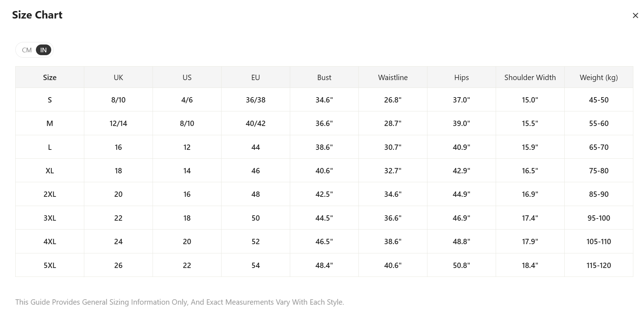Click the Bust column header
The image size is (644, 326).
(324, 78)
